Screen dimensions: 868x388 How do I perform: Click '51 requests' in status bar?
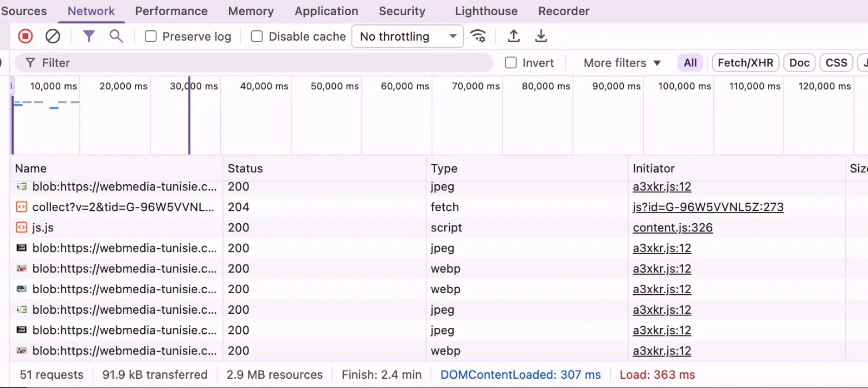coord(52,375)
